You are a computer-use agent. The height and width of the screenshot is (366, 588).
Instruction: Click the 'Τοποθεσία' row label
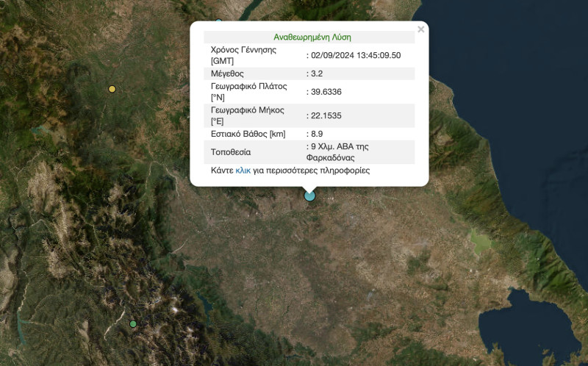pyautogui.click(x=231, y=152)
